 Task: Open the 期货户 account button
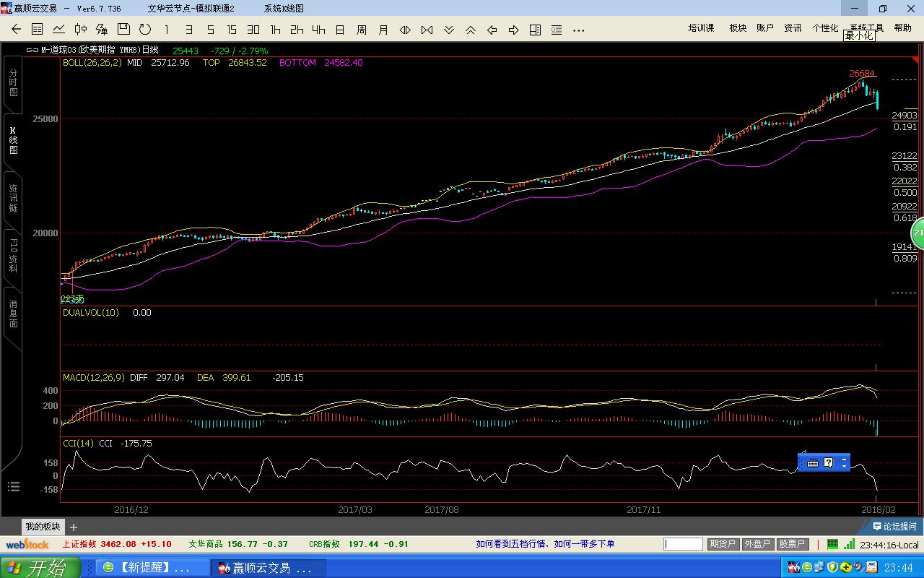[x=723, y=544]
